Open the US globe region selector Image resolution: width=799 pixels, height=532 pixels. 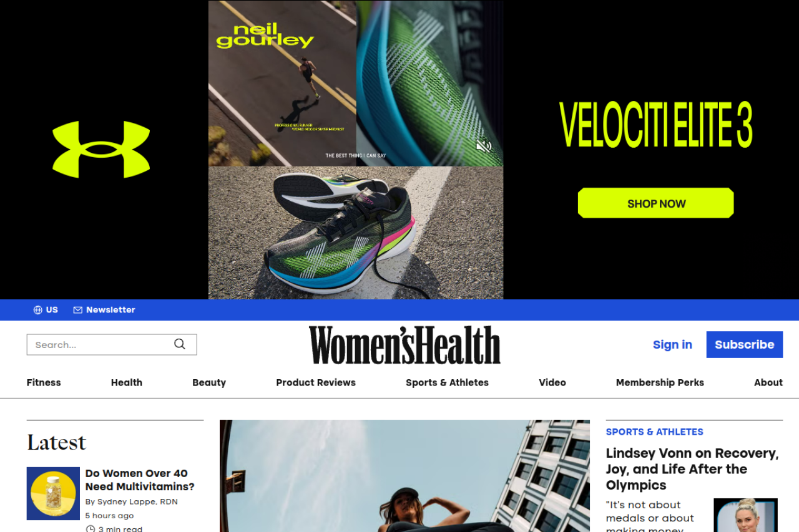(46, 310)
